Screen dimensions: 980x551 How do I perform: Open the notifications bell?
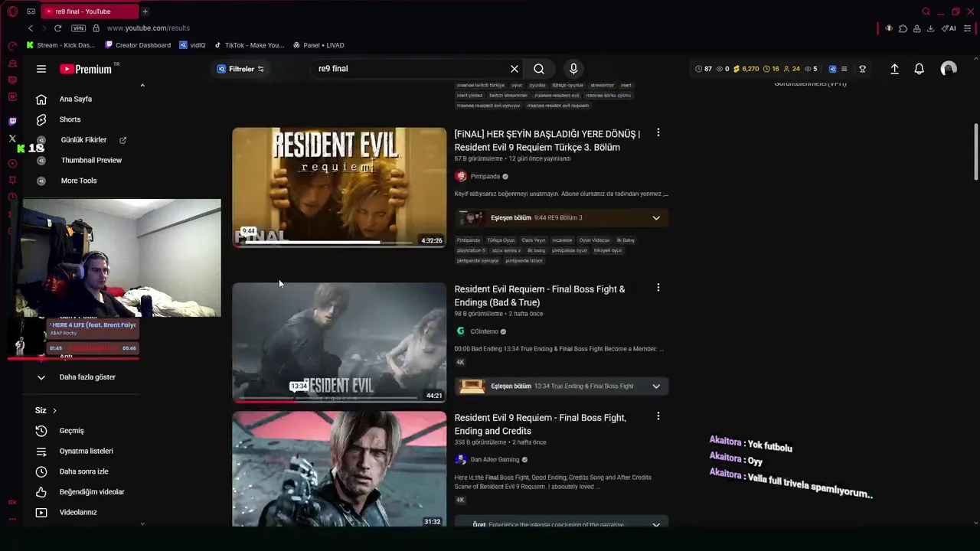(920, 69)
